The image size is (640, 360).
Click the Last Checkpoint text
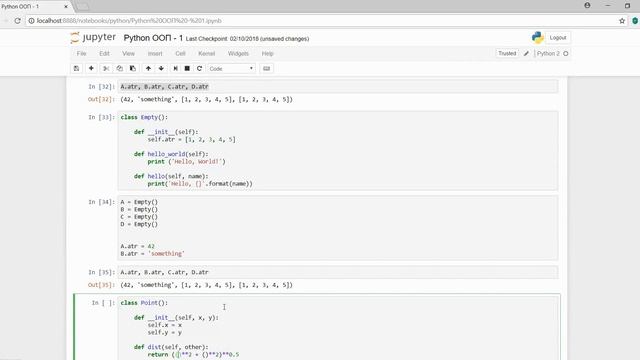click(x=247, y=39)
